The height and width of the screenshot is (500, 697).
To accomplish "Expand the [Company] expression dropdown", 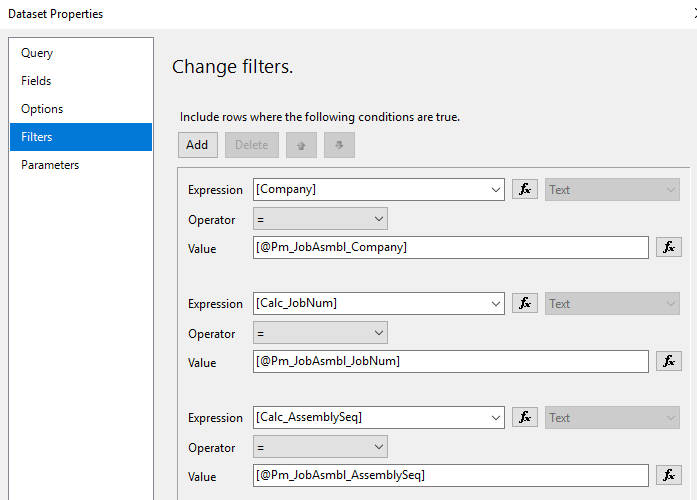I will coord(497,189).
